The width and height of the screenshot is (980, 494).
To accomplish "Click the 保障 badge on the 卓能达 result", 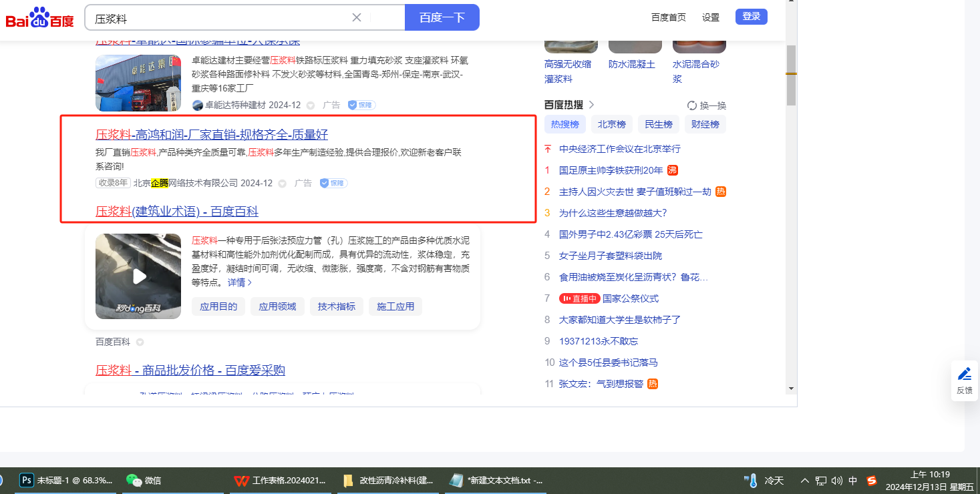I will point(361,105).
